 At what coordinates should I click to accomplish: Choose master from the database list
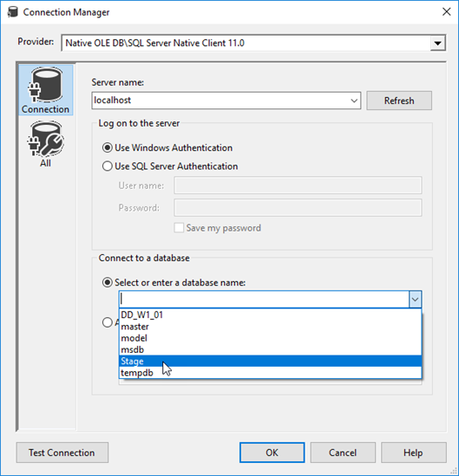(x=270, y=327)
